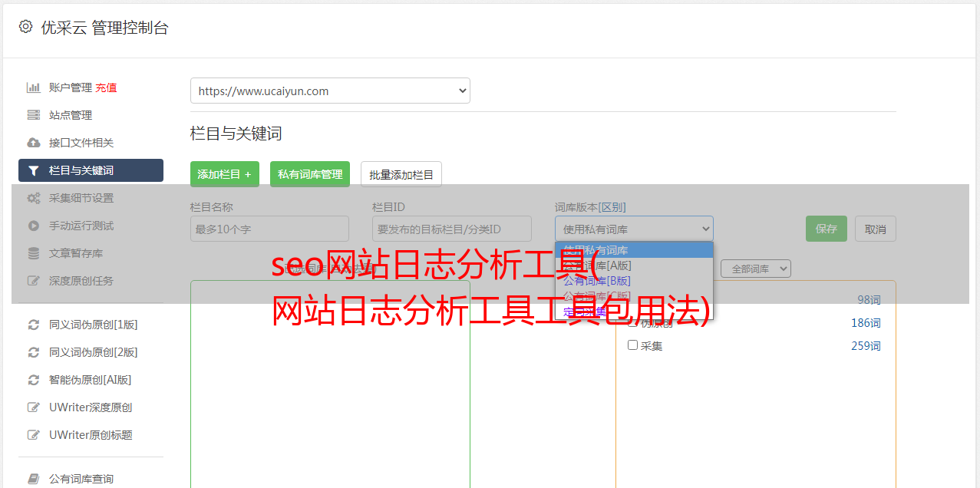The height and width of the screenshot is (488, 980).
Task: Focus the 栏目ID input field
Action: [452, 229]
